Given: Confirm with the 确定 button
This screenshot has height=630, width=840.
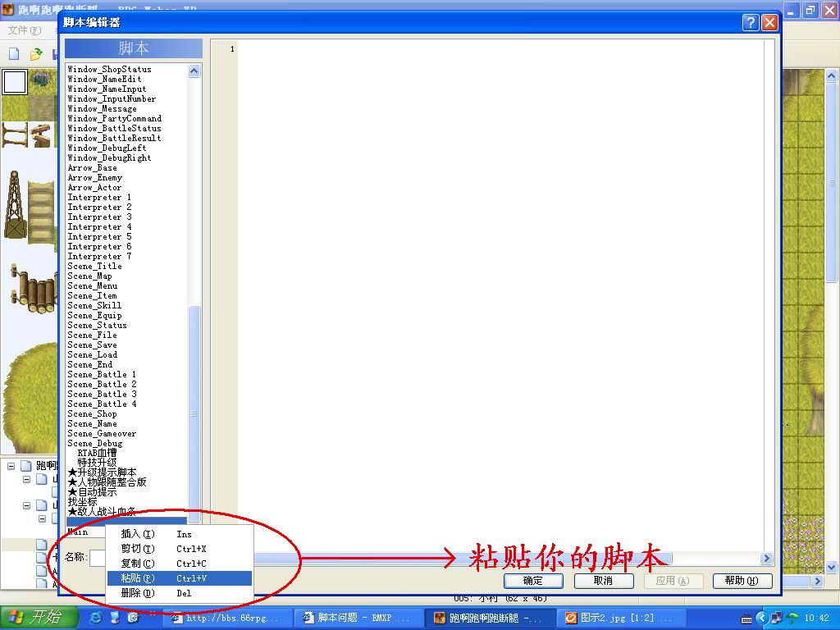Looking at the screenshot, I should tap(533, 581).
